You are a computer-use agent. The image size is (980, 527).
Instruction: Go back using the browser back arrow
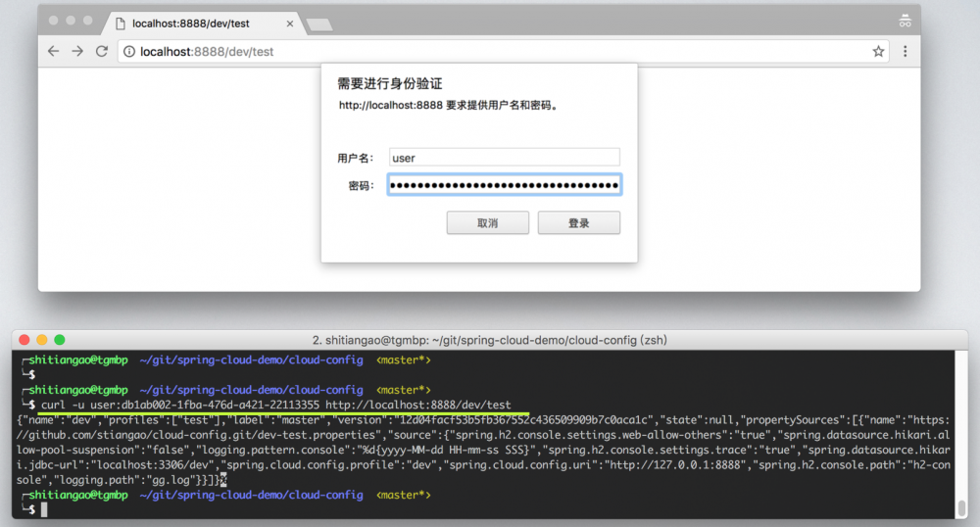pyautogui.click(x=54, y=51)
